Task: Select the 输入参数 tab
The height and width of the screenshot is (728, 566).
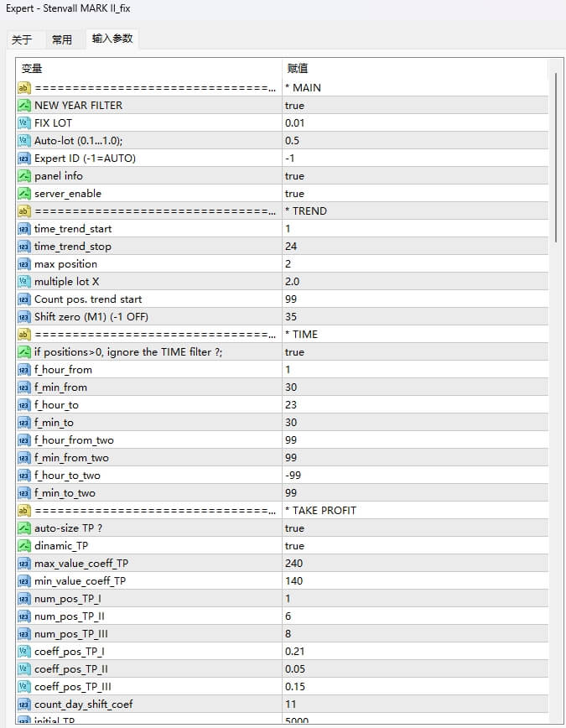Action: [x=112, y=39]
